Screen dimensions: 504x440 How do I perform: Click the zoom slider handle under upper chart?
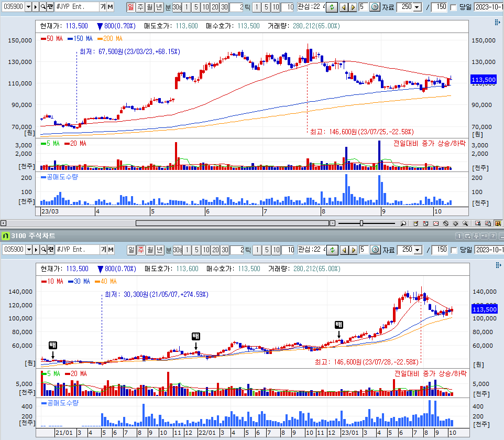pyautogui.click(x=361, y=223)
